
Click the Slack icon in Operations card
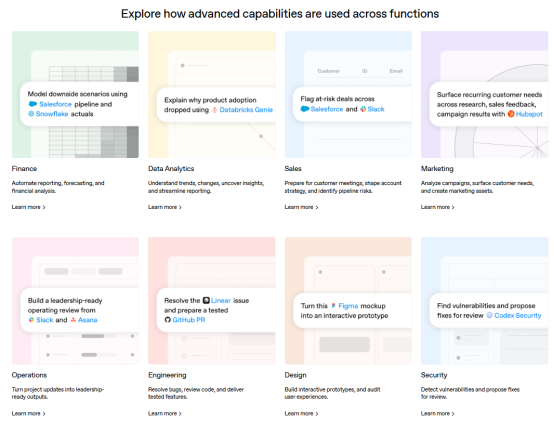31,320
